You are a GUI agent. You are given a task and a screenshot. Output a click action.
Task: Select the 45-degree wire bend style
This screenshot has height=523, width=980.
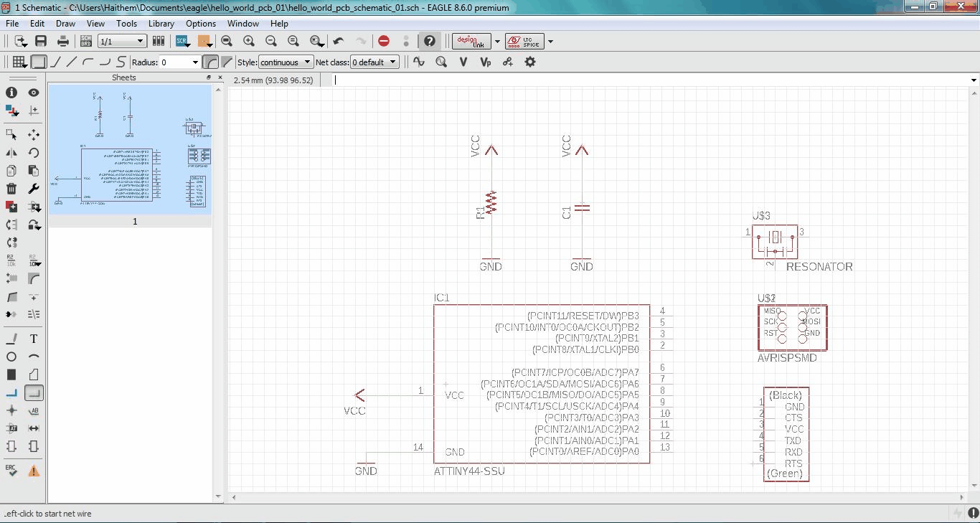[55, 62]
